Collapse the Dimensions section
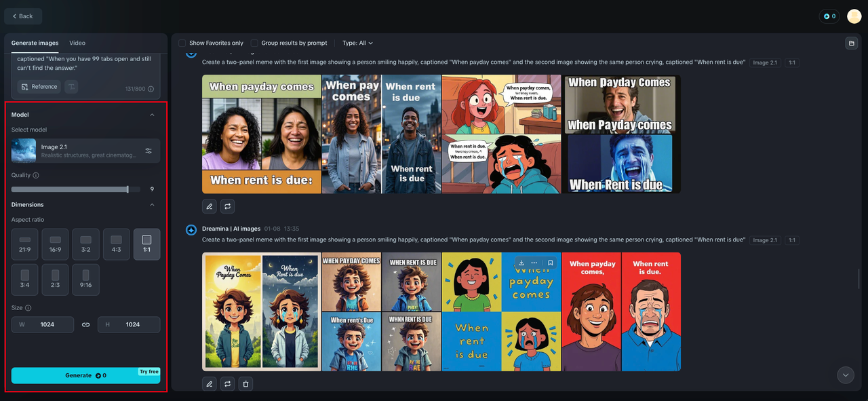Image resolution: width=868 pixels, height=401 pixels. click(152, 204)
